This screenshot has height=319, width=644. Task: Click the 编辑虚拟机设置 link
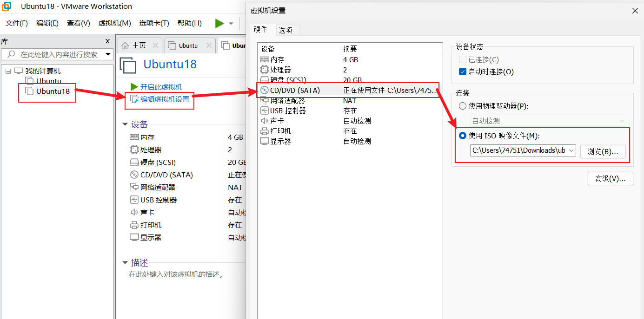point(165,99)
